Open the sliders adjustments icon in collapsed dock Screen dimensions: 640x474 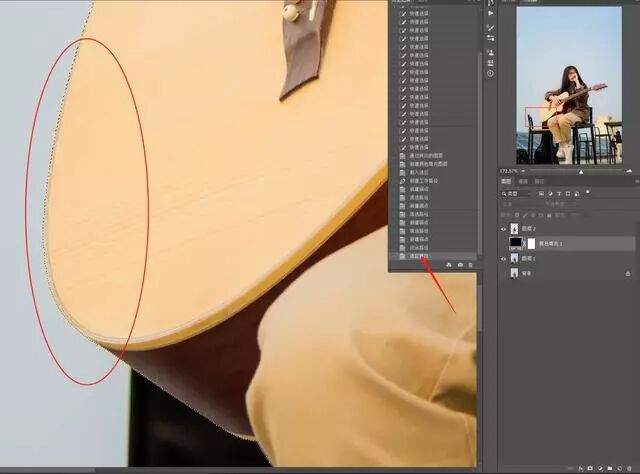(490, 38)
